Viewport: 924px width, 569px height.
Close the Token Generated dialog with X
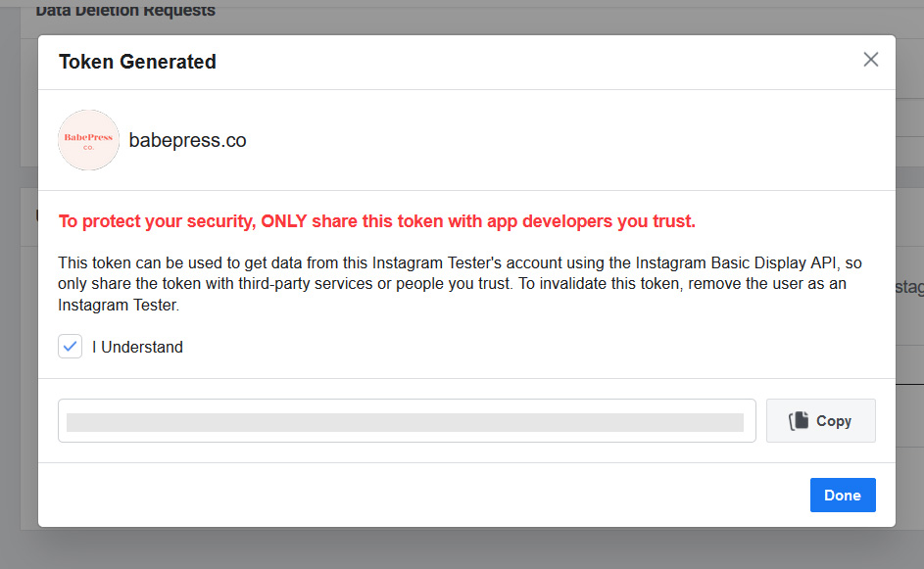point(870,60)
